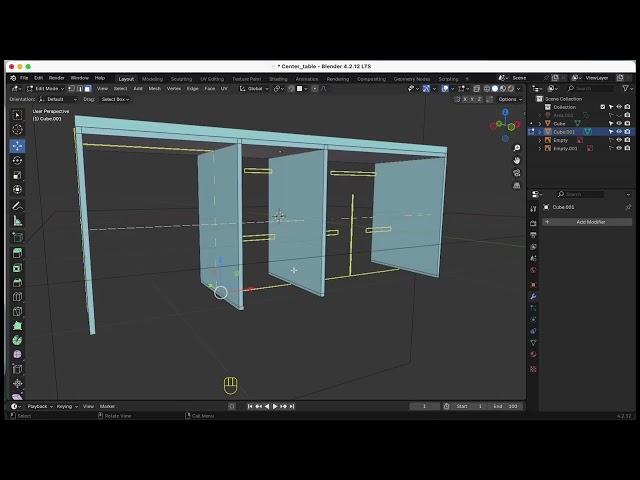Activate the Shrink/Fatten tool
The width and height of the screenshot is (640, 480).
click(x=17, y=383)
